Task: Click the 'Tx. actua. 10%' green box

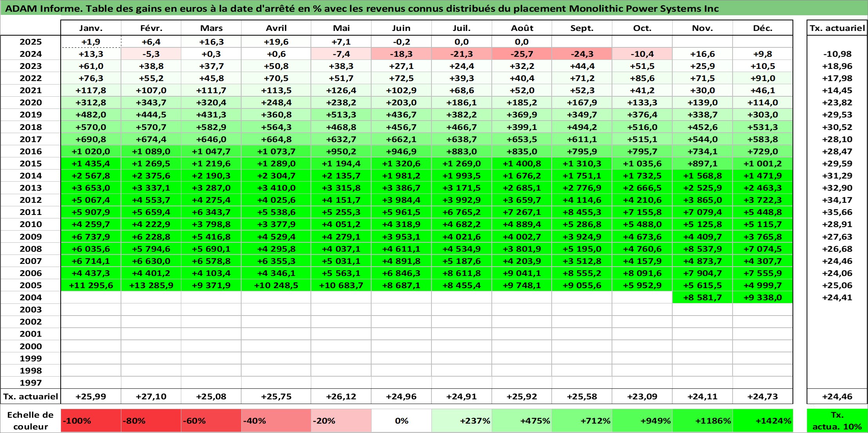Action: click(837, 421)
